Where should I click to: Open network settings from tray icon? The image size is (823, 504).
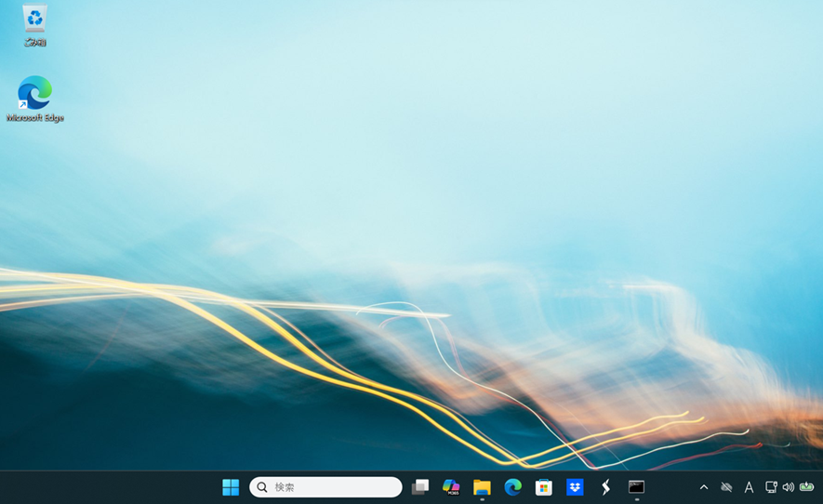tap(771, 487)
